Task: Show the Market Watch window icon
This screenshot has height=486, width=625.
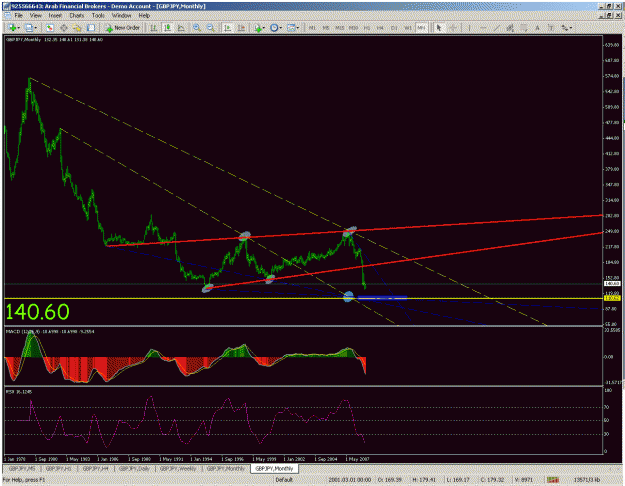Action: pyautogui.click(x=49, y=28)
